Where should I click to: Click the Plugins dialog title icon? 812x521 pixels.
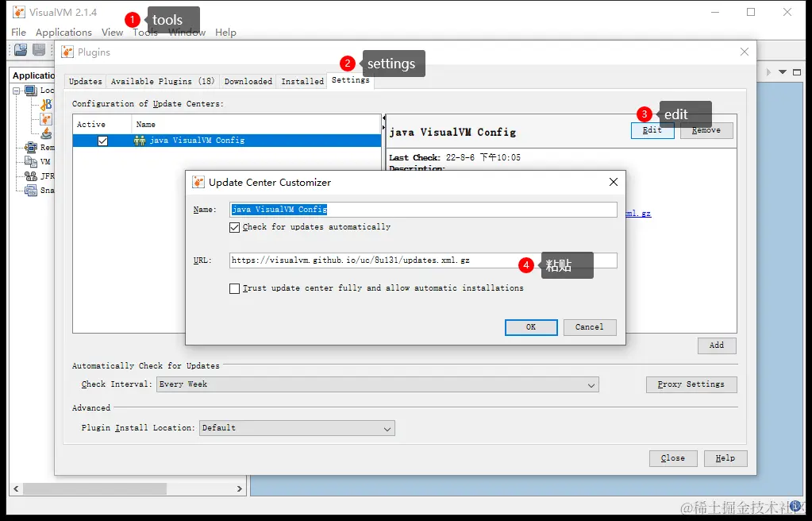click(x=67, y=52)
